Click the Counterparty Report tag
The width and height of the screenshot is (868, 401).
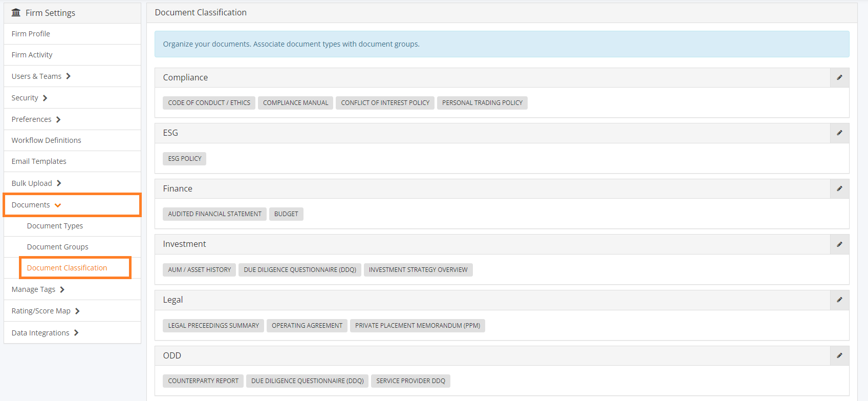pos(203,381)
